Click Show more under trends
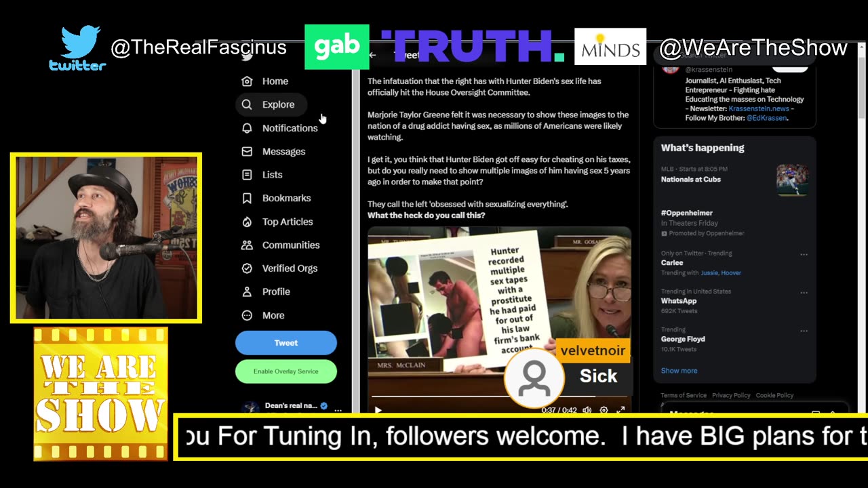868x488 pixels. (679, 371)
